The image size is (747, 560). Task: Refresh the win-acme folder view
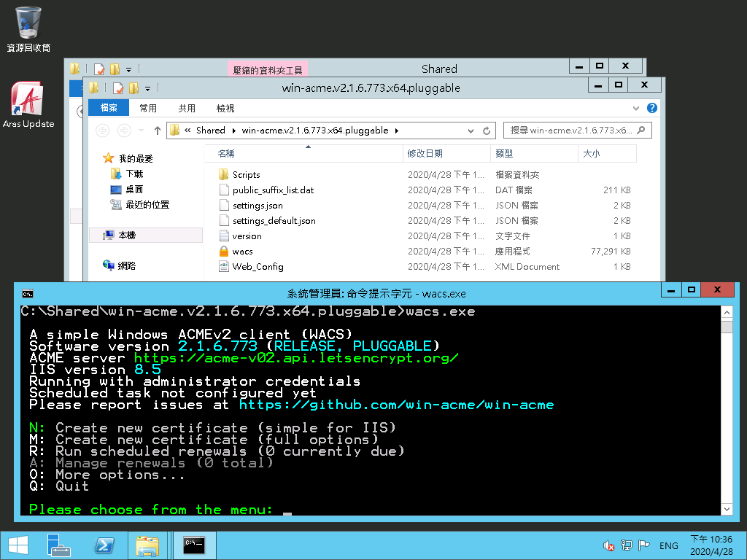487,131
